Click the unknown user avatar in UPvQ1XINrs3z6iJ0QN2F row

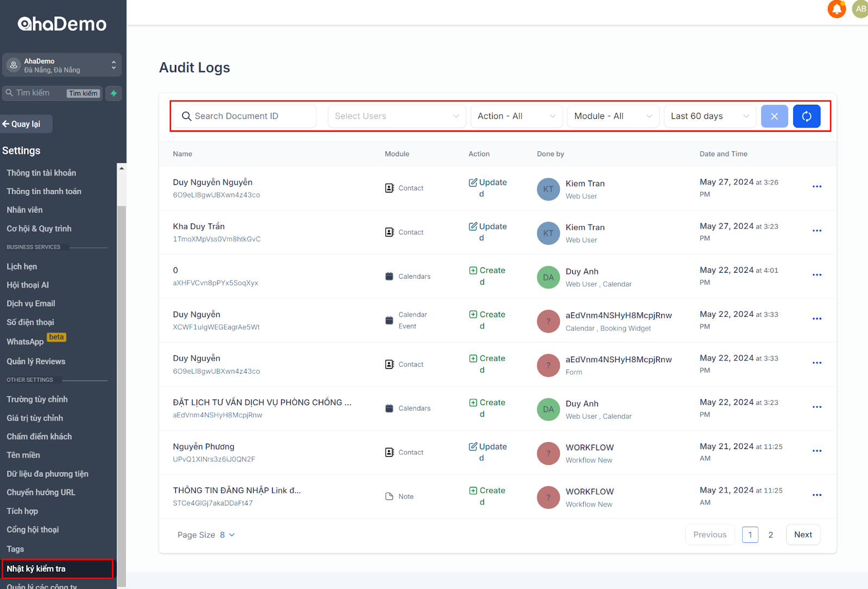click(548, 453)
